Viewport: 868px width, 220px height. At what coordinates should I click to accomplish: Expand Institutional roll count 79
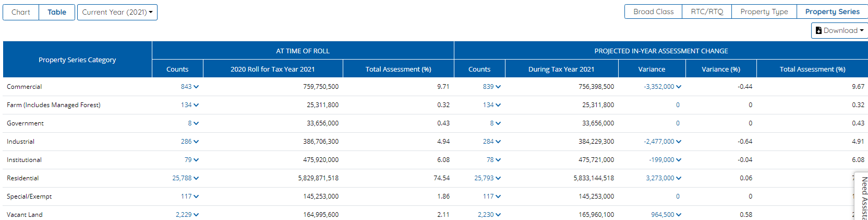pyautogui.click(x=191, y=160)
